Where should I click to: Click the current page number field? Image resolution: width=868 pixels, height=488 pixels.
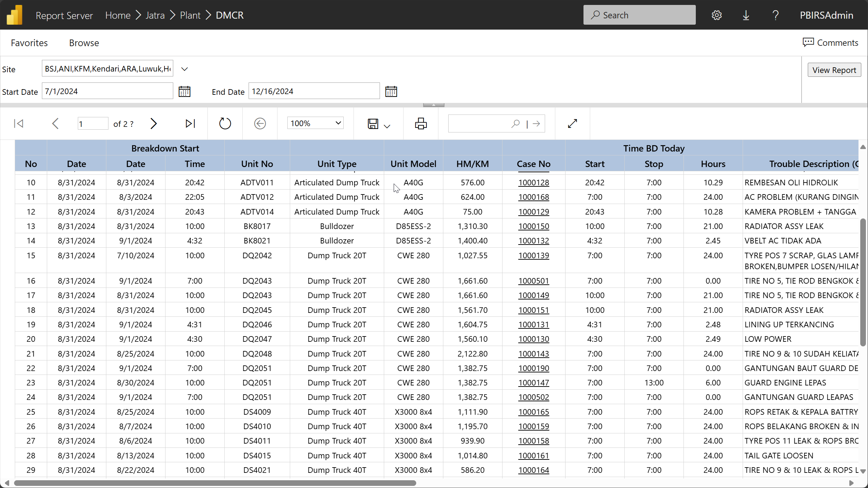point(93,124)
